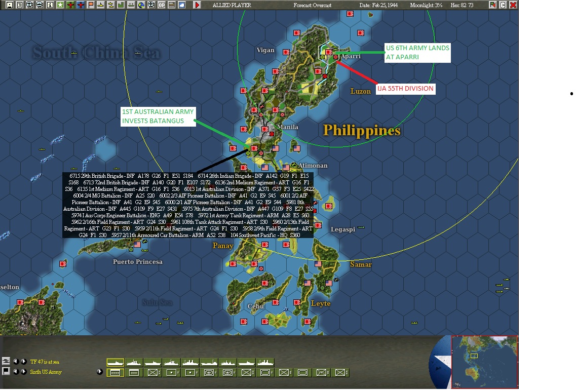
Task: Click the task force ship icon beside TF 47
Action: tap(6, 361)
